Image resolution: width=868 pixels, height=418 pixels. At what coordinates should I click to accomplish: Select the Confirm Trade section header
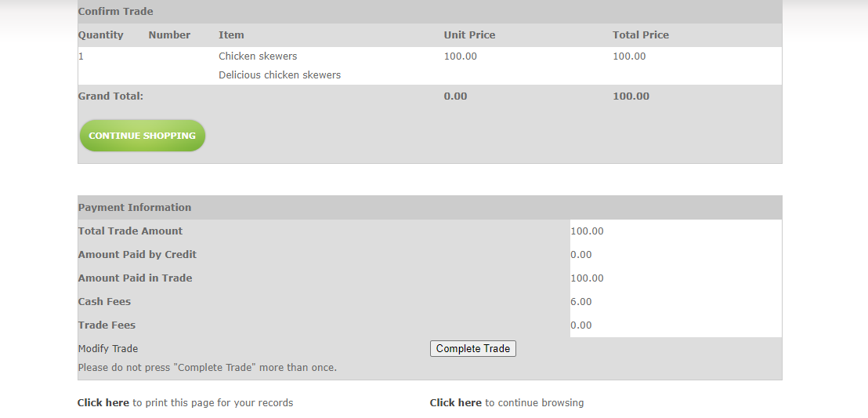[x=116, y=12]
